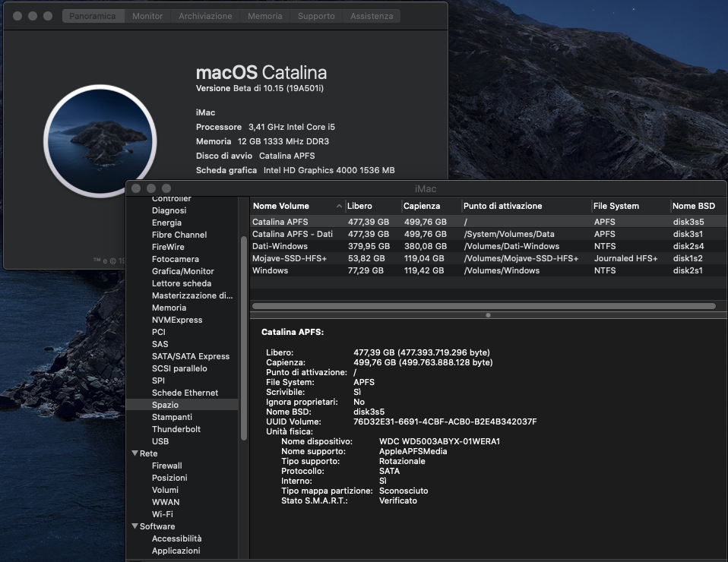Click the disk2s1 BSD name cell
The width and height of the screenshot is (728, 562).
tap(688, 270)
